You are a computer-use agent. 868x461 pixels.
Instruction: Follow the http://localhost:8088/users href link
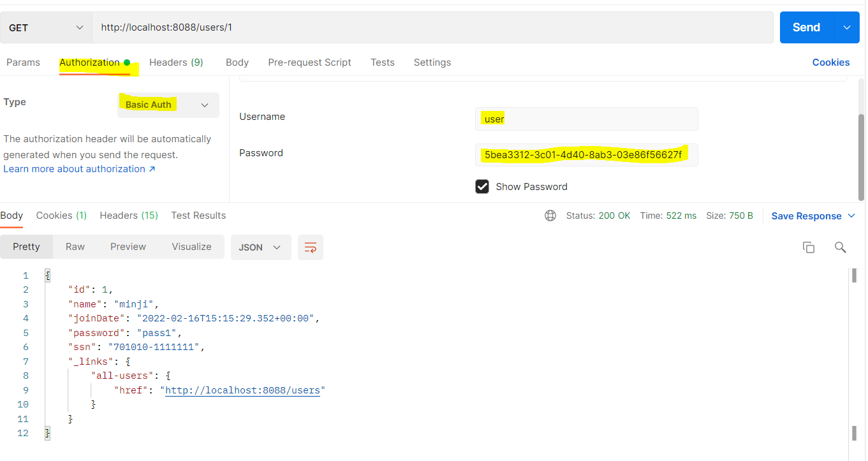(x=242, y=390)
